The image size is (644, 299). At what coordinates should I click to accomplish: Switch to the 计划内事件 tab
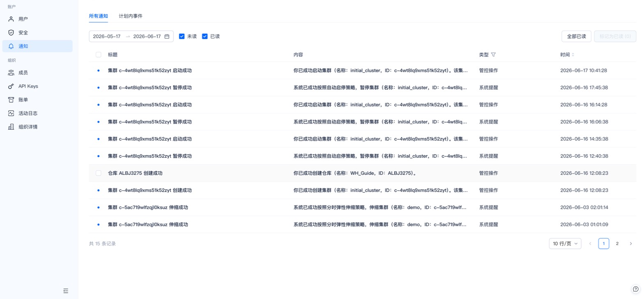(131, 16)
